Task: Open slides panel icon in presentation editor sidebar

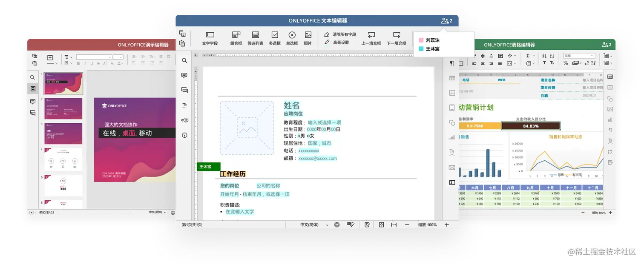Action: pyautogui.click(x=33, y=88)
